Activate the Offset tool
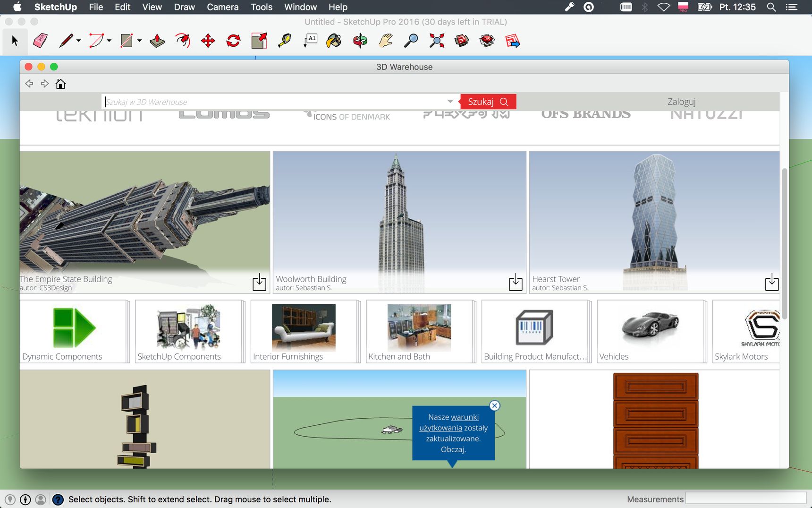The height and width of the screenshot is (508, 812). click(183, 41)
